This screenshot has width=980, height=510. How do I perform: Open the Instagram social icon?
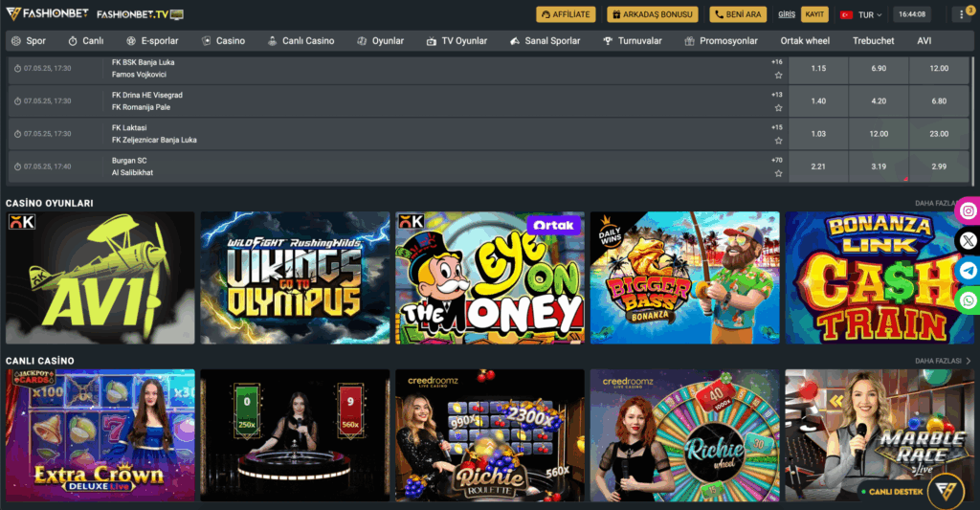tap(969, 211)
